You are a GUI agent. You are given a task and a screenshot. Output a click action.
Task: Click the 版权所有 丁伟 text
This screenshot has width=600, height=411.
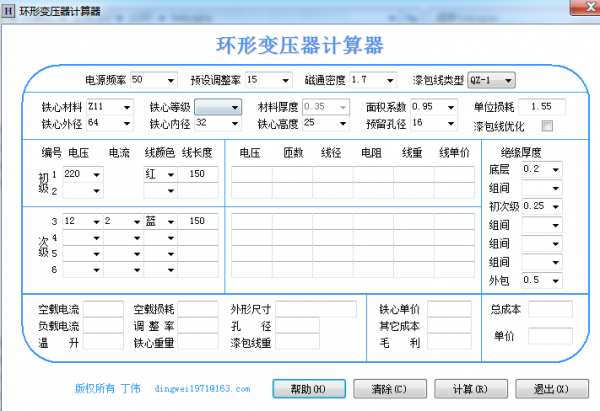[108, 388]
